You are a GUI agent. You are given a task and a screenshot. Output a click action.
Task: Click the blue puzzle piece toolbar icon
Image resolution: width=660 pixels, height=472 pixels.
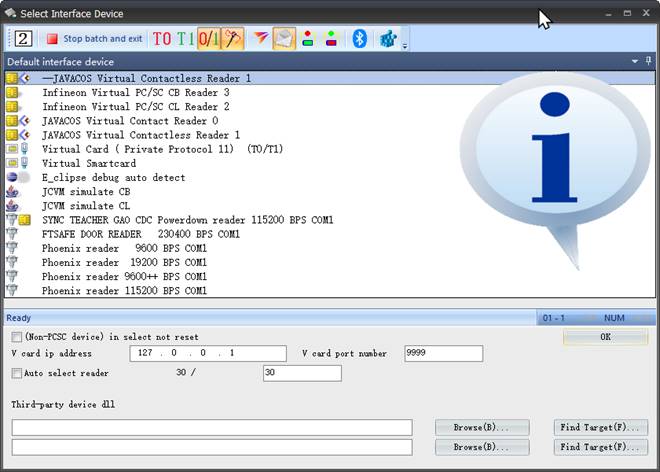coord(388,39)
